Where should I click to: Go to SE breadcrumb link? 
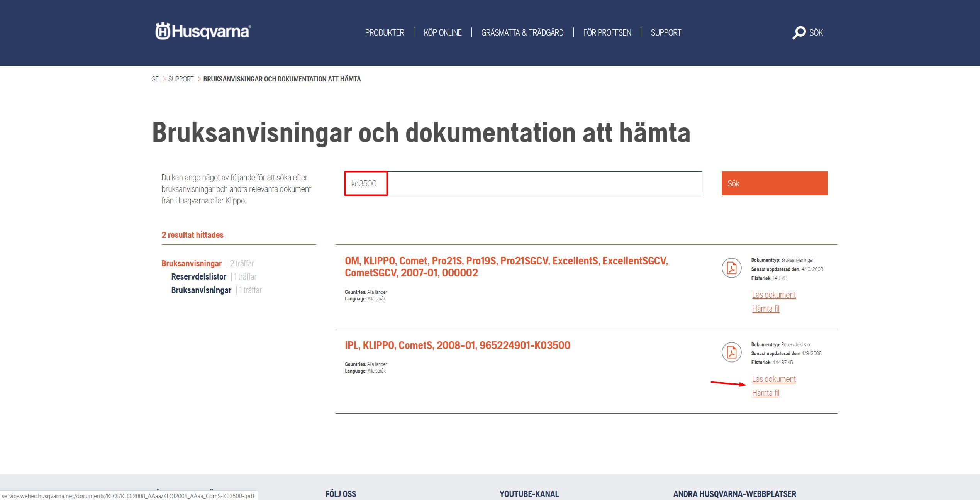click(x=155, y=79)
